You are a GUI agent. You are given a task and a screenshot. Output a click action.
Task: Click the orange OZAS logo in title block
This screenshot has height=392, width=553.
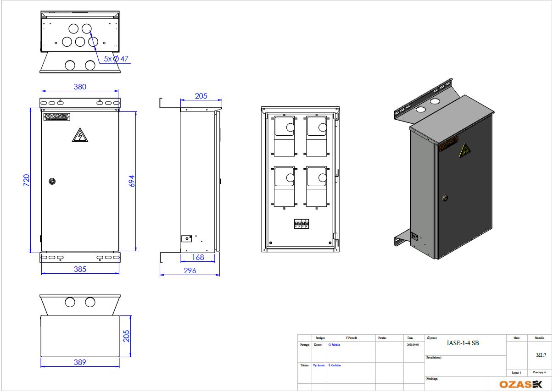click(520, 384)
